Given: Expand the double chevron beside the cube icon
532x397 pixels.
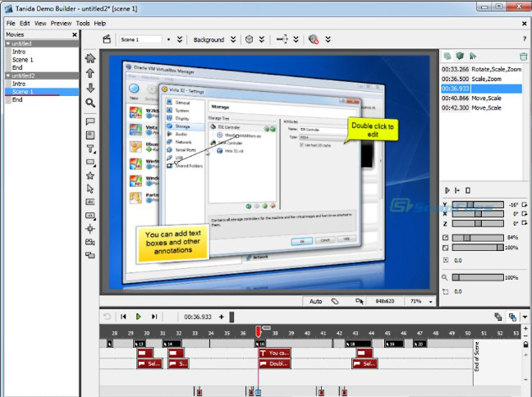Looking at the screenshot, I should pos(262,39).
